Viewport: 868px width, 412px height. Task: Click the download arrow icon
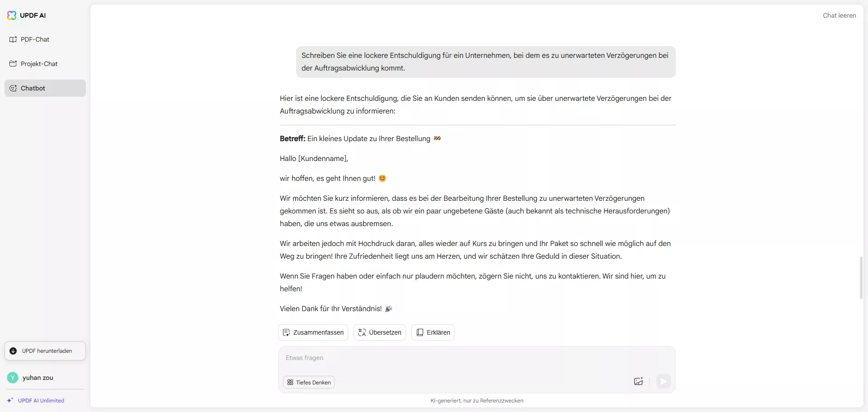click(x=13, y=351)
